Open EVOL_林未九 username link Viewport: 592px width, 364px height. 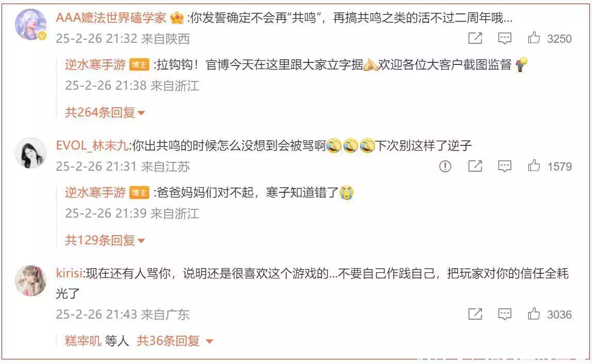tap(92, 145)
